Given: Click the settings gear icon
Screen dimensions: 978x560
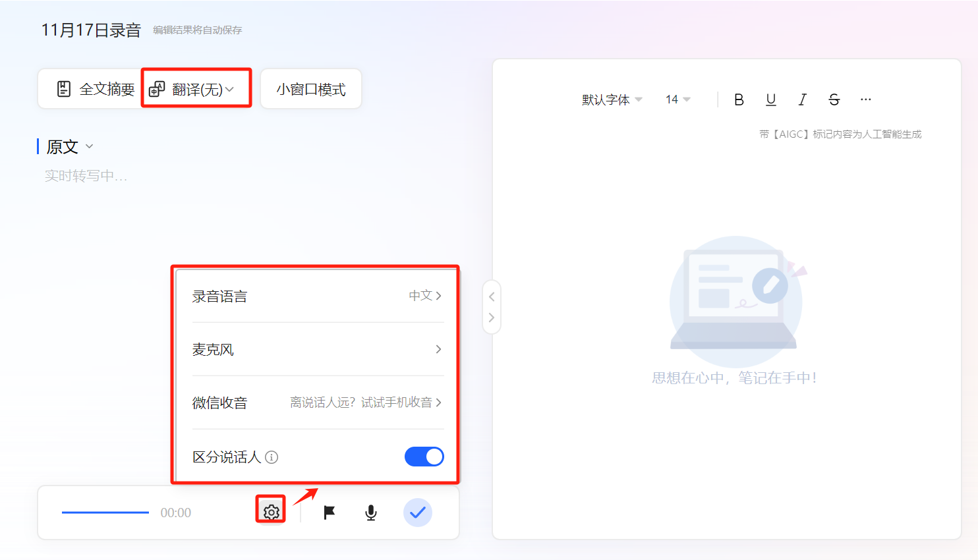Looking at the screenshot, I should (x=271, y=512).
